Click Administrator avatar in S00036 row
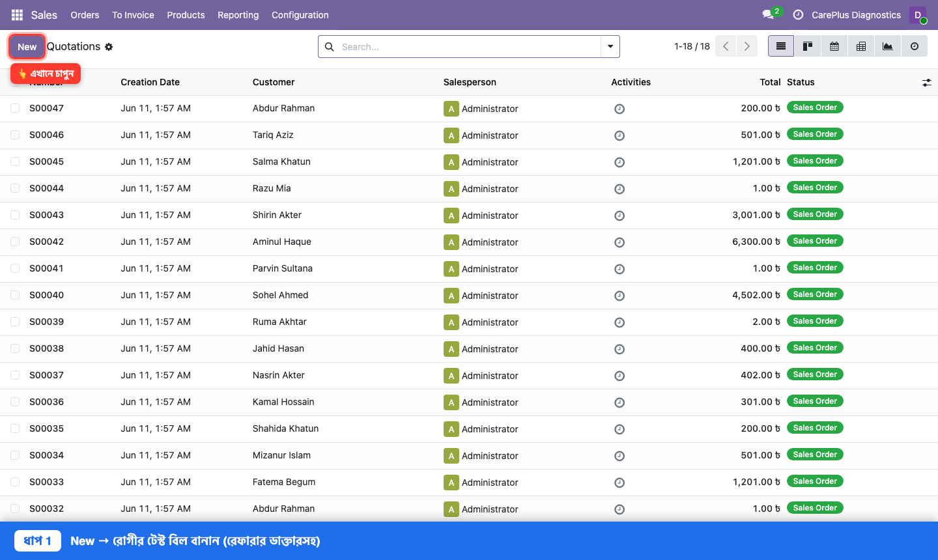This screenshot has width=938, height=560. point(451,402)
